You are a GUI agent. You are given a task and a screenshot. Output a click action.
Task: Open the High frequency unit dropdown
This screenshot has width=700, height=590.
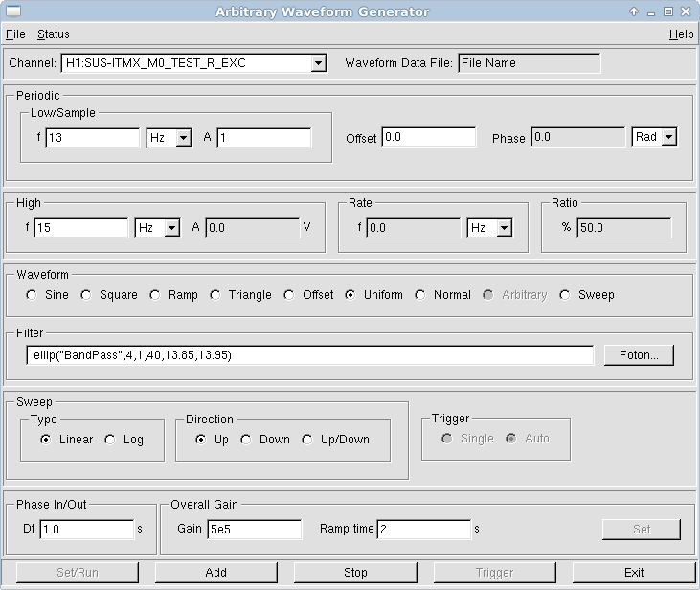[171, 228]
